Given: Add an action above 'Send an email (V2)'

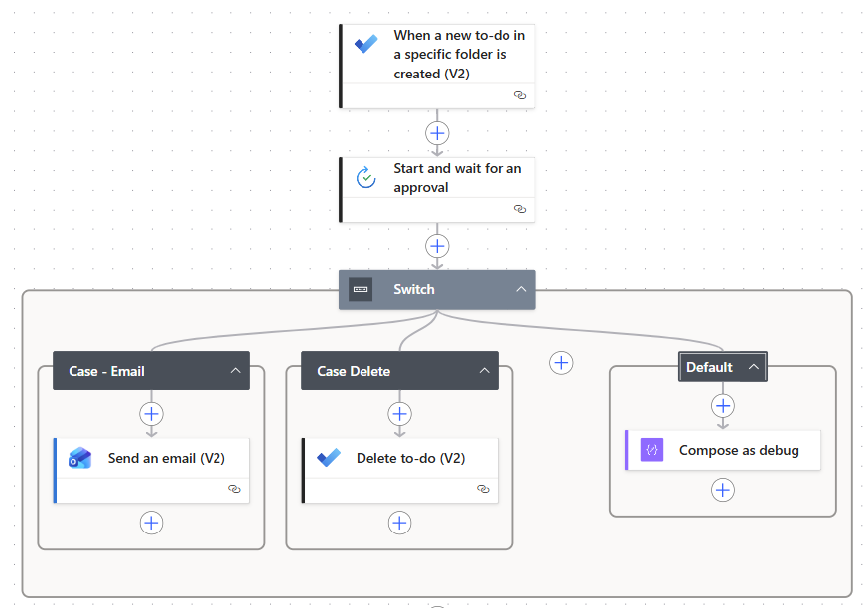Looking at the screenshot, I should (151, 414).
